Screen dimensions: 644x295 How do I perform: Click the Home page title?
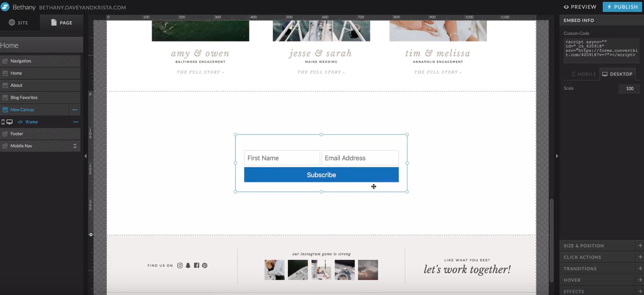coord(9,45)
